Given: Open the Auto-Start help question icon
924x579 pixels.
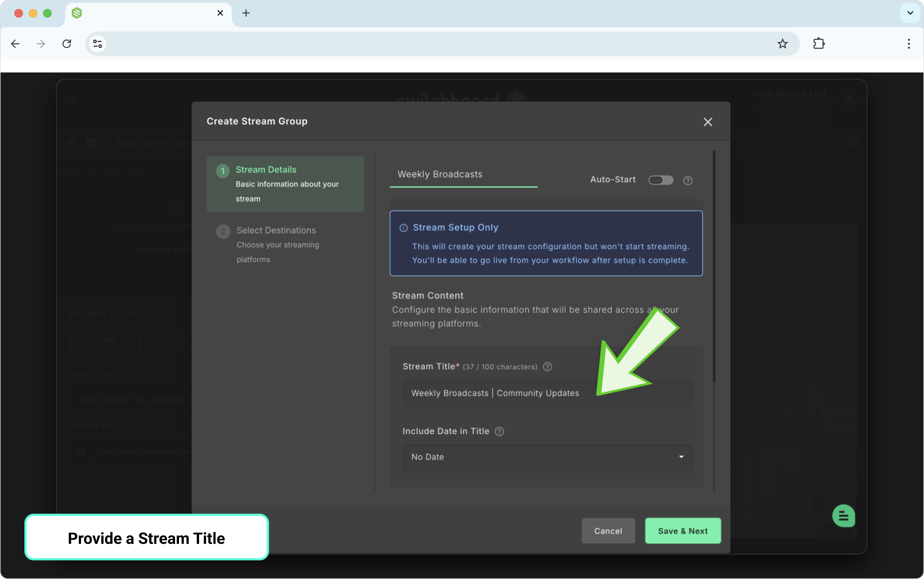Looking at the screenshot, I should point(688,180).
